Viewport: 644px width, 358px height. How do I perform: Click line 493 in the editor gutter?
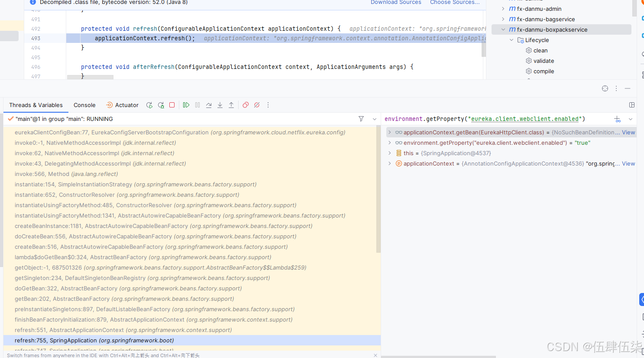point(36,38)
